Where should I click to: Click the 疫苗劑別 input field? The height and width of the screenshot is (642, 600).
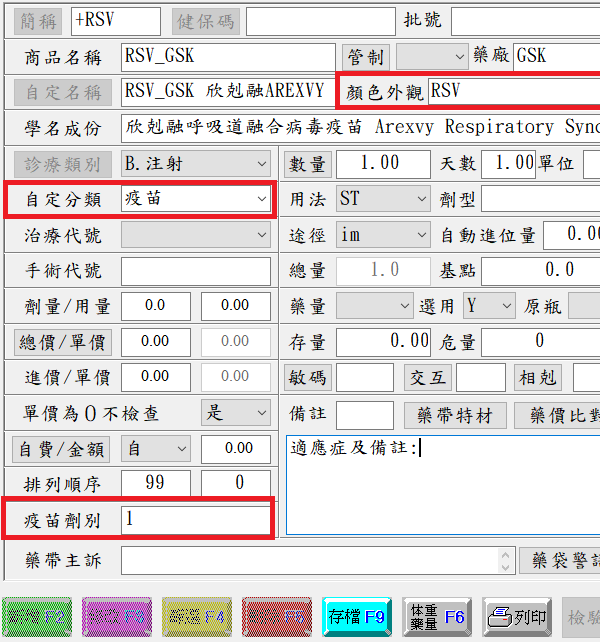[195, 520]
